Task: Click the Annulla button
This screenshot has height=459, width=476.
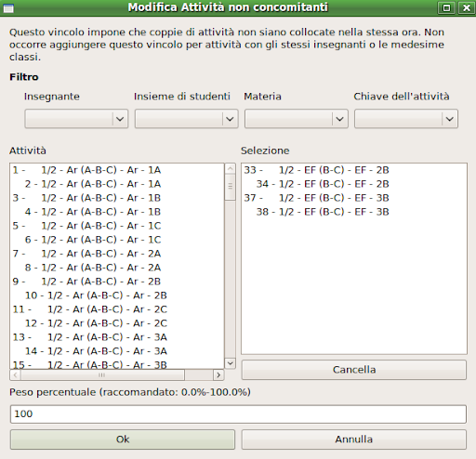Action: tap(354, 439)
